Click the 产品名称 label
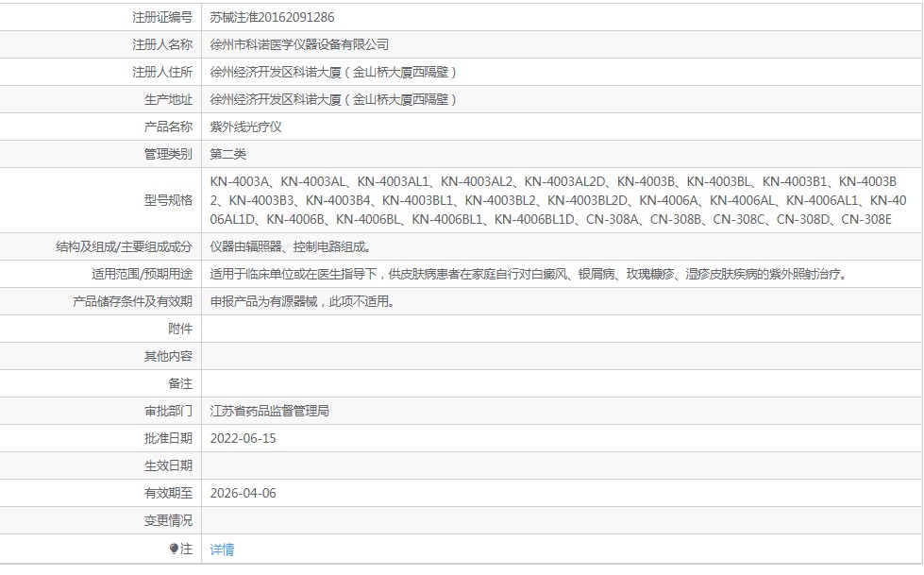This screenshot has height=575, width=924. pyautogui.click(x=168, y=127)
